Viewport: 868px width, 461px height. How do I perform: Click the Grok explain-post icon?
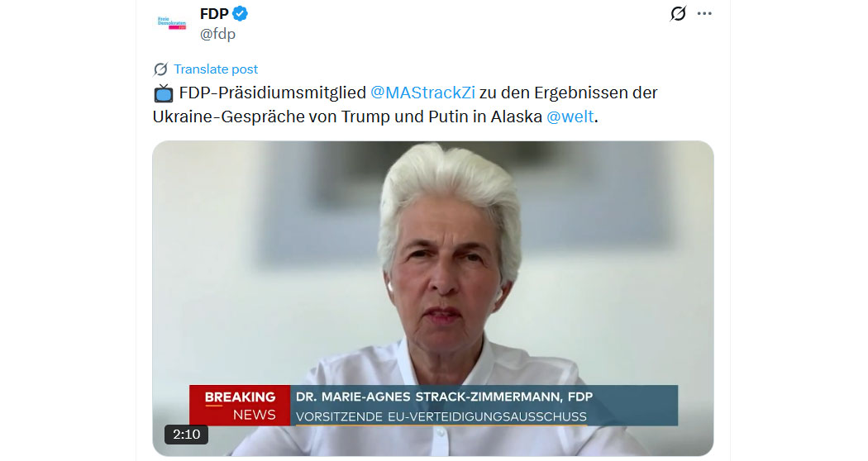pos(678,13)
